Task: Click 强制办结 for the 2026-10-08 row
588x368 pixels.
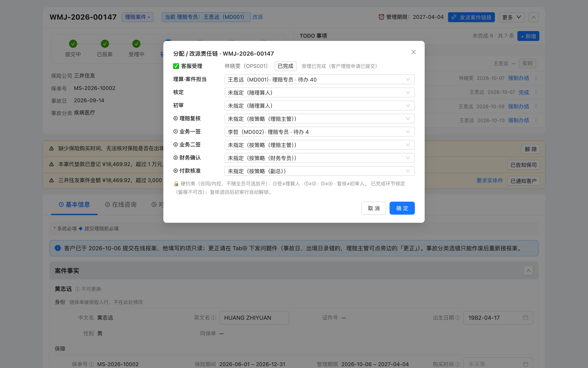Action: pos(518,106)
